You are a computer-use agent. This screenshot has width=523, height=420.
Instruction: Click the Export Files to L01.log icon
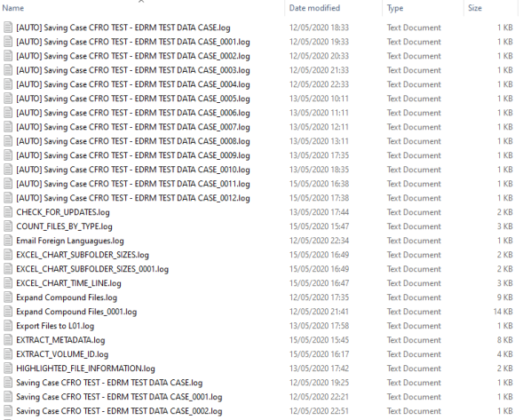[x=8, y=326]
